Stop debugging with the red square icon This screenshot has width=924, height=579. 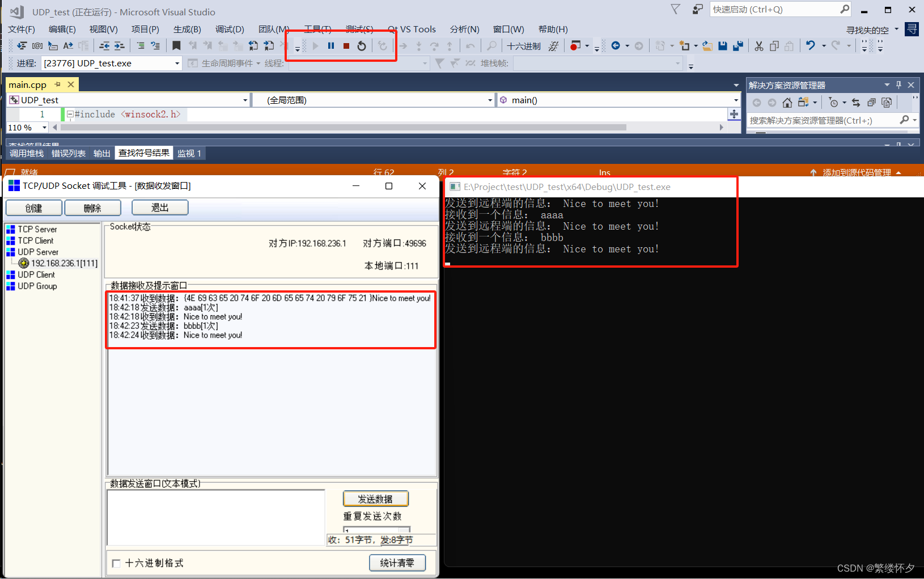click(346, 46)
